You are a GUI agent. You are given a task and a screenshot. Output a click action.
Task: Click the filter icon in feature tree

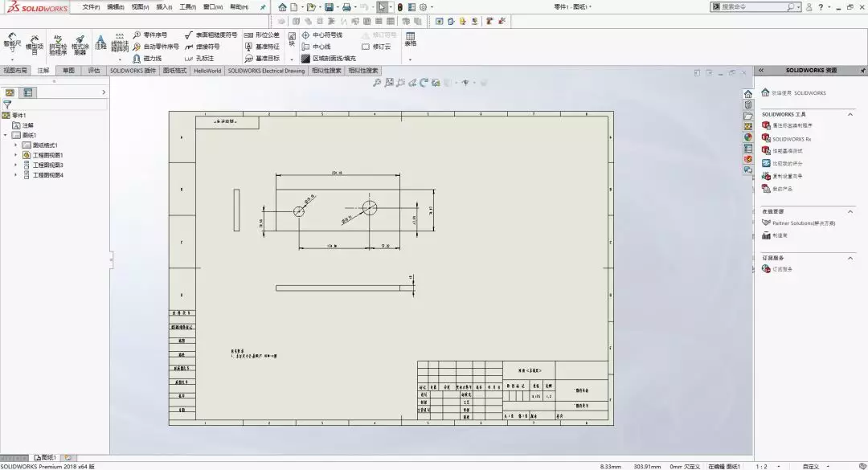tap(7, 104)
